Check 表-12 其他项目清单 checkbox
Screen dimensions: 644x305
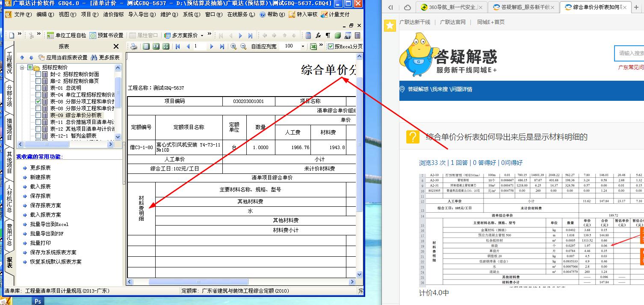click(38, 129)
